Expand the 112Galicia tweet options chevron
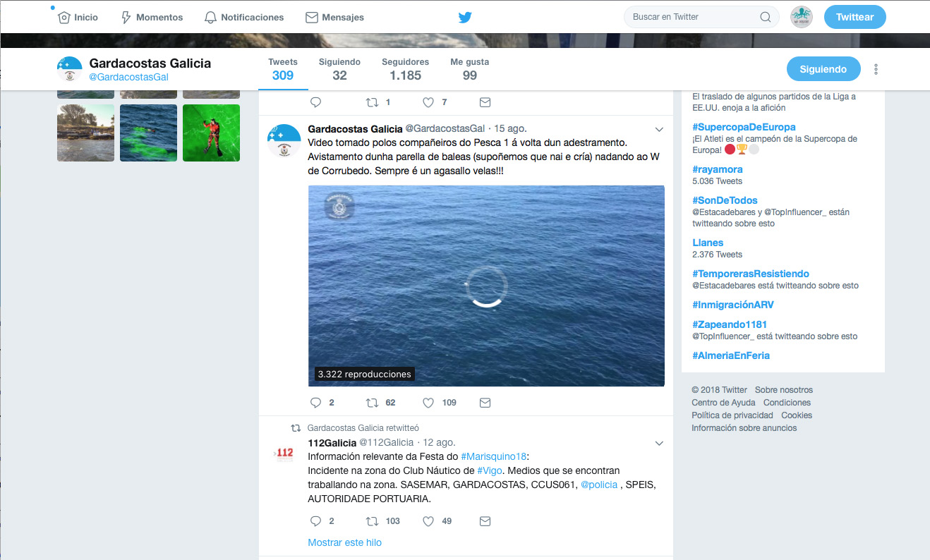The image size is (930, 560). pos(659,444)
